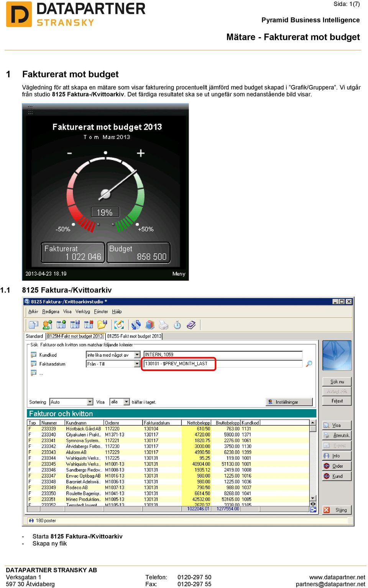Click the grid scrollbar up arrow
368x588 pixels.
313,423
